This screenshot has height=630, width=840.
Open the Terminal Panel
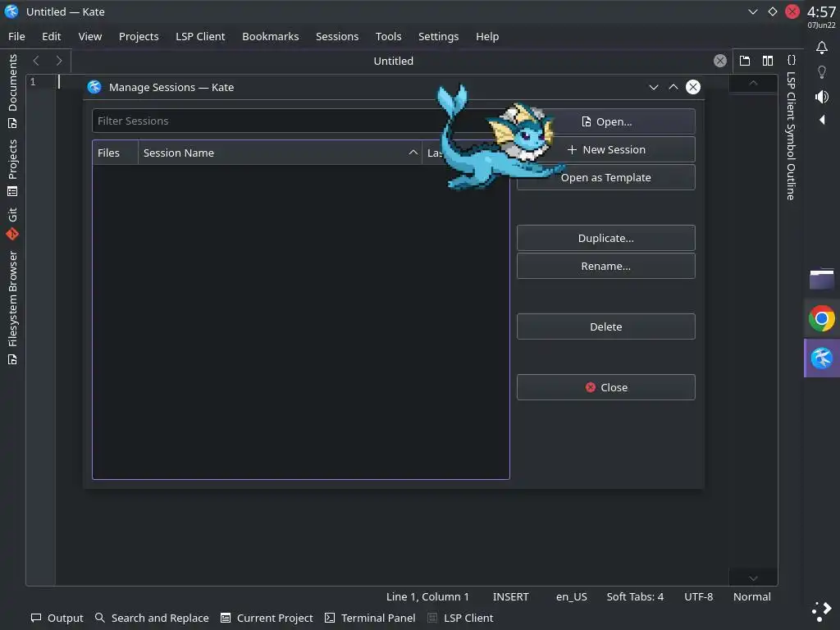370,618
